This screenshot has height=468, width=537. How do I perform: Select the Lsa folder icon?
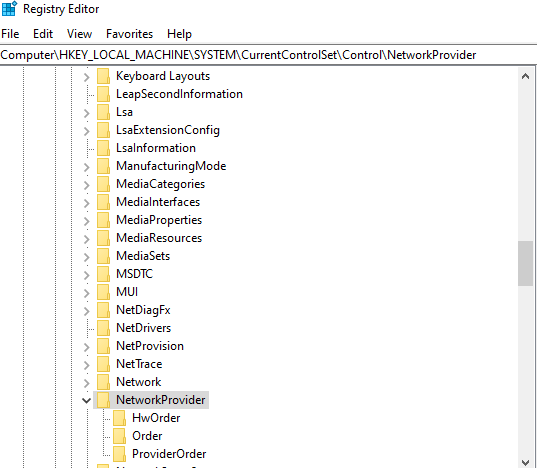click(103, 112)
